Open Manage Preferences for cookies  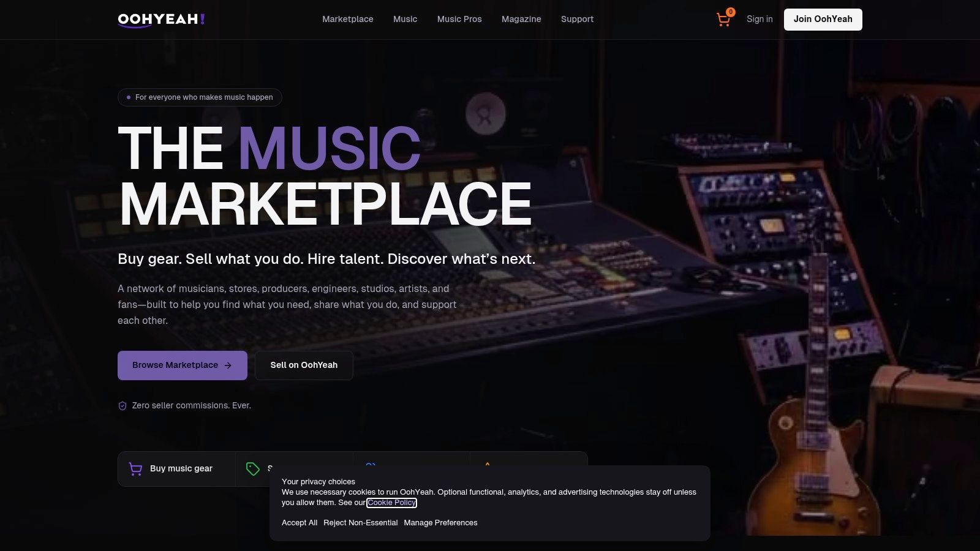pos(440,523)
